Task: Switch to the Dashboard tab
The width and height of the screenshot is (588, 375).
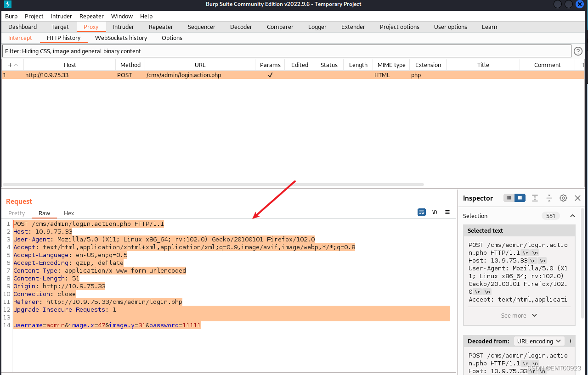Action: pos(23,27)
